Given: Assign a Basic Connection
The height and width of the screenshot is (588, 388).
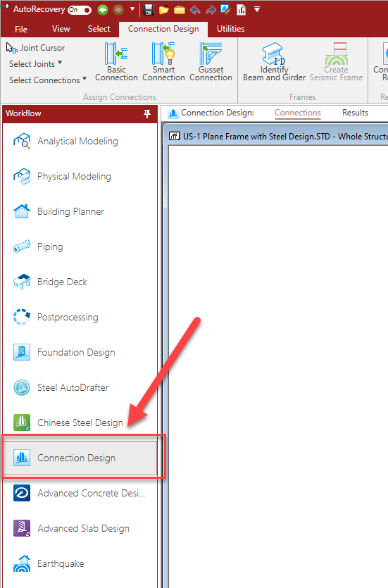Looking at the screenshot, I should pos(116,62).
